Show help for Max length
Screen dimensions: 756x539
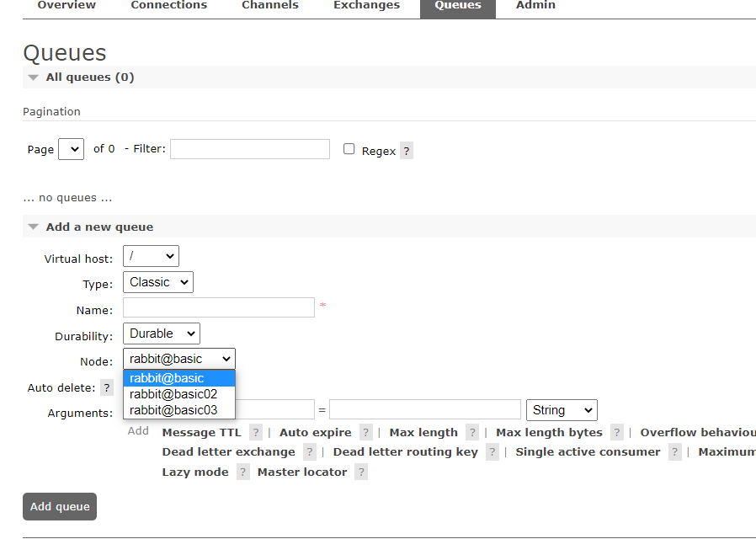(472, 432)
